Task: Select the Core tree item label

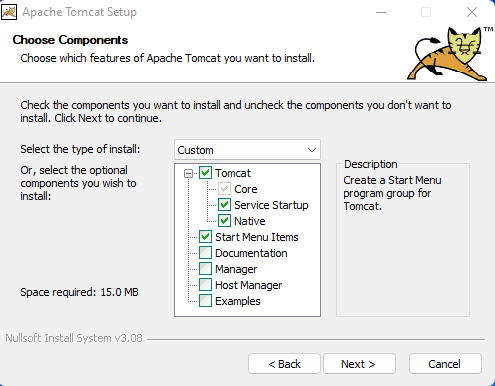Action: coord(246,189)
